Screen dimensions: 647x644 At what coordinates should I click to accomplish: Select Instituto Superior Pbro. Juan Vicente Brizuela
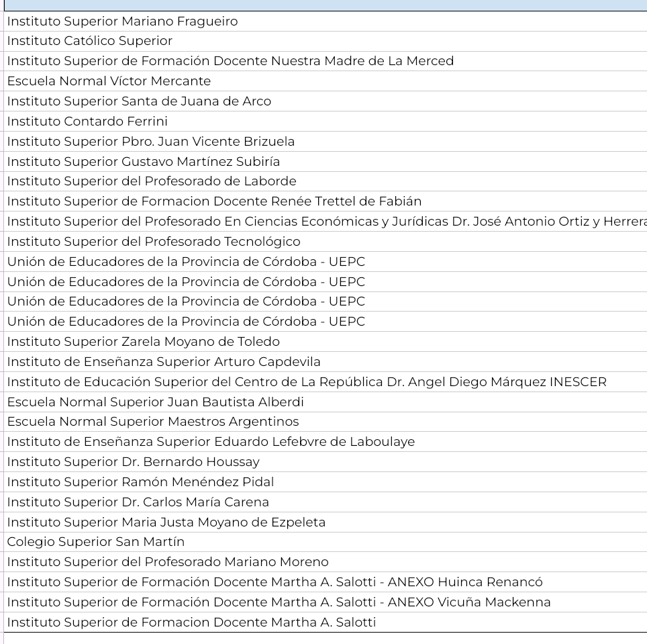[x=326, y=142]
